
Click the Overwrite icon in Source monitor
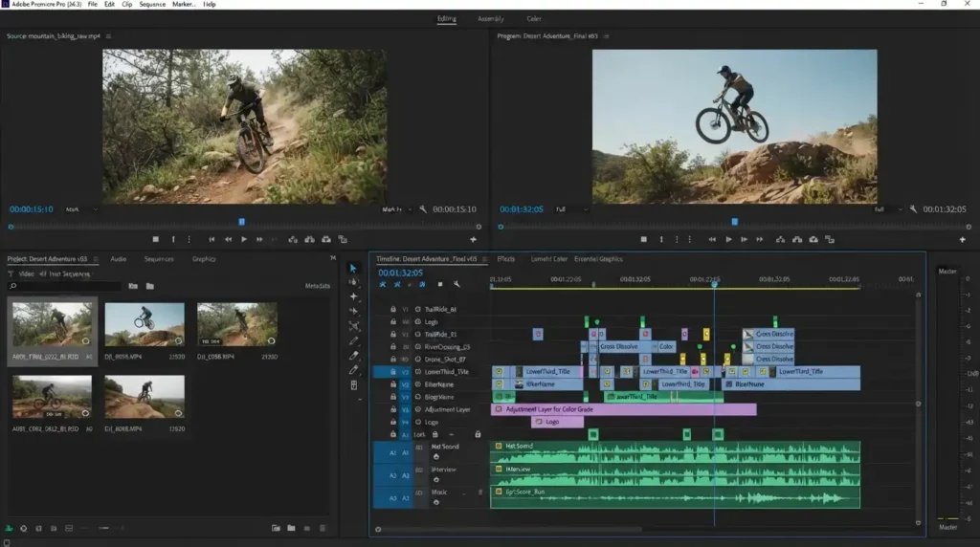pyautogui.click(x=309, y=239)
